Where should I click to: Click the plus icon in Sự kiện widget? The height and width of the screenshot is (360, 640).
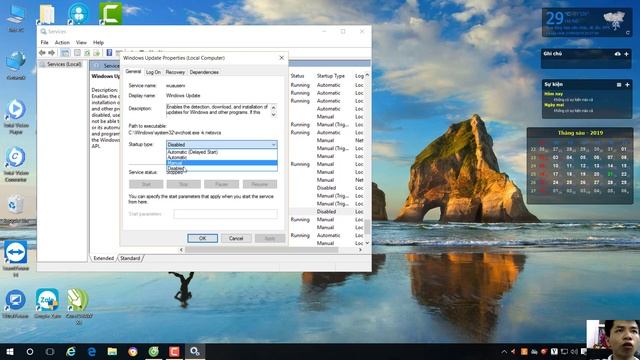627,84
